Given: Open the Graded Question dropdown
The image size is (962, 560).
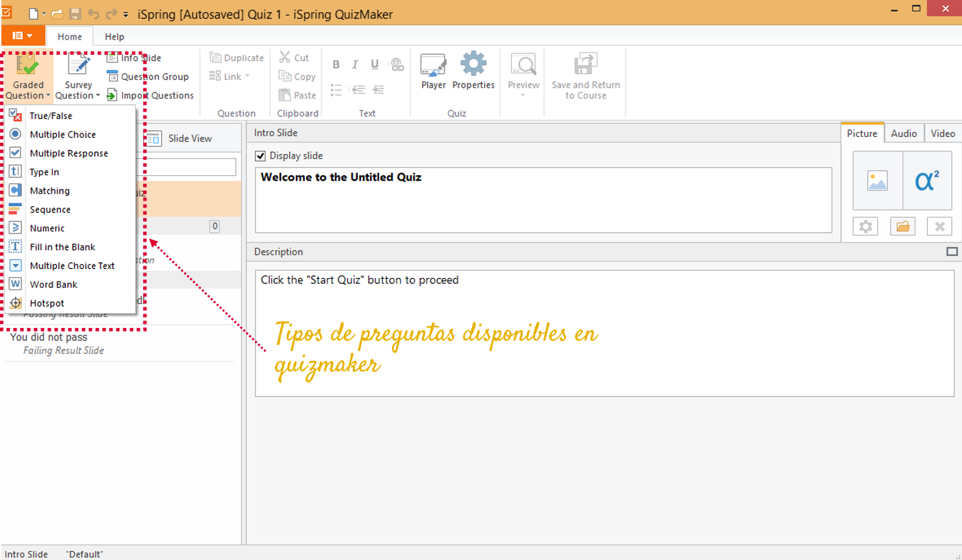Looking at the screenshot, I should 28,76.
